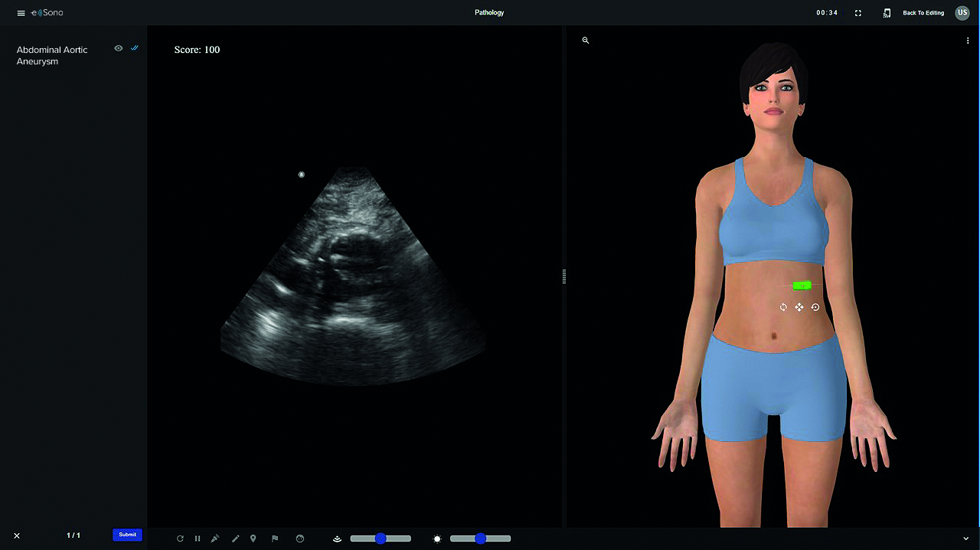
Task: Open the hamburger menu at top left
Action: click(x=21, y=13)
